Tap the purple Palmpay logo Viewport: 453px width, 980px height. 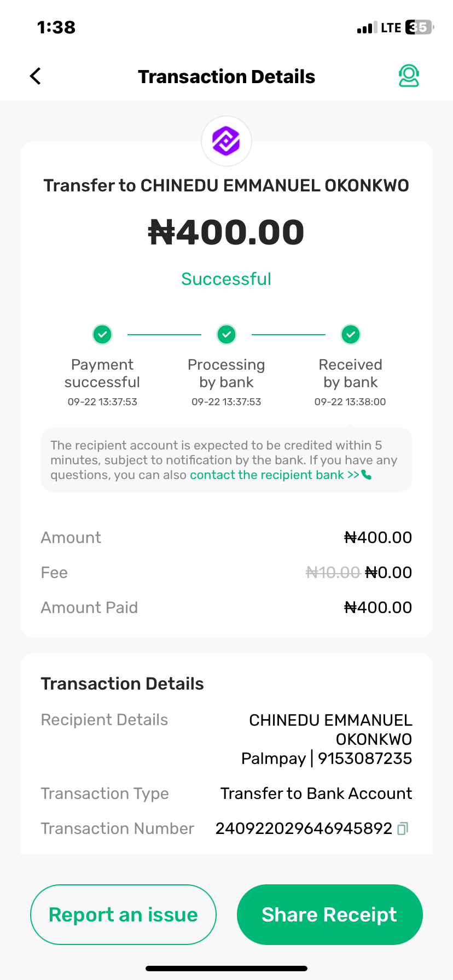226,141
